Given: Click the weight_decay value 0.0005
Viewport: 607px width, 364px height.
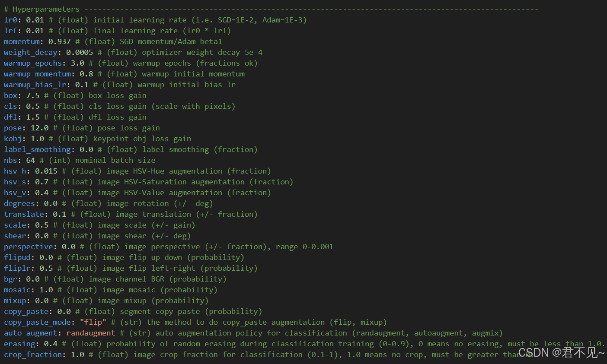Looking at the screenshot, I should coord(80,52).
